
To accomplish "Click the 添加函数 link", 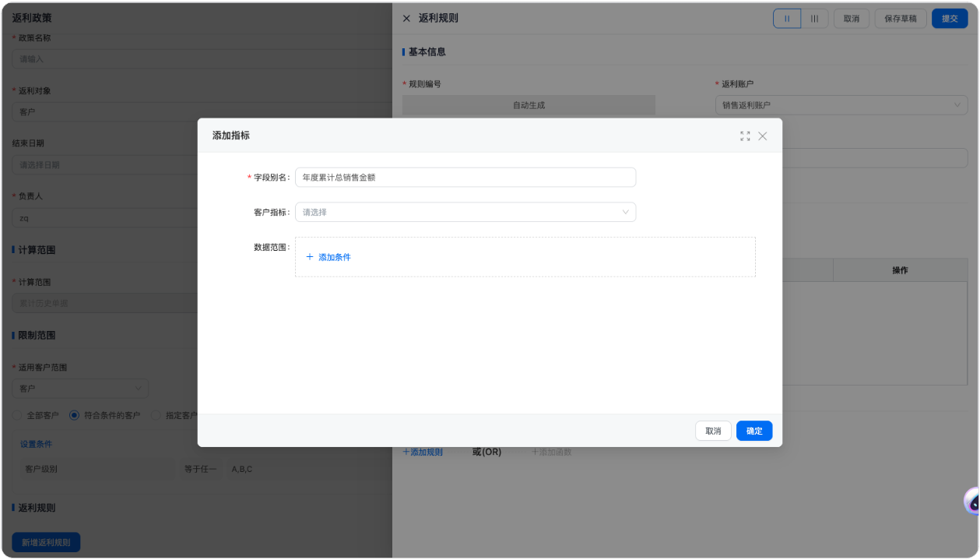I will click(x=551, y=453).
